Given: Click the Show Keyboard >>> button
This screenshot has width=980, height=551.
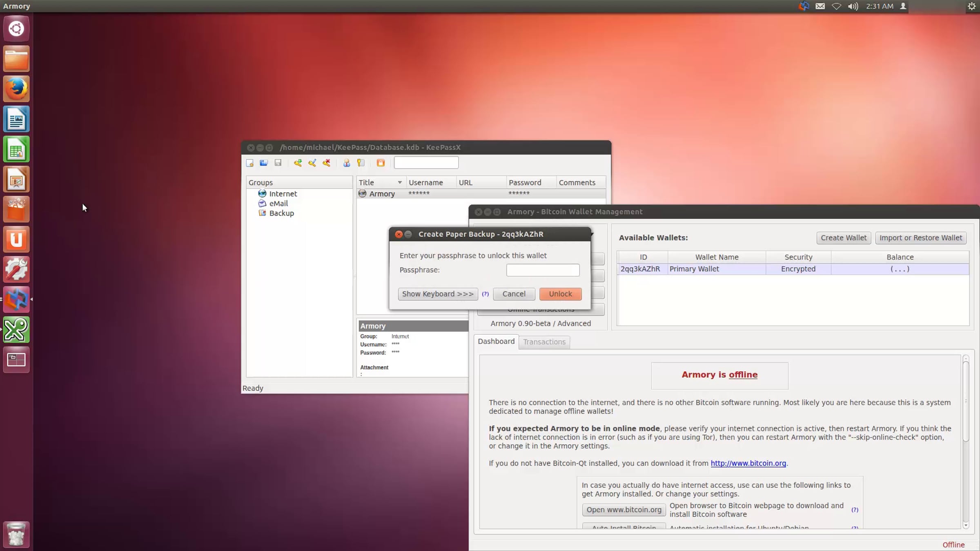Looking at the screenshot, I should (438, 294).
